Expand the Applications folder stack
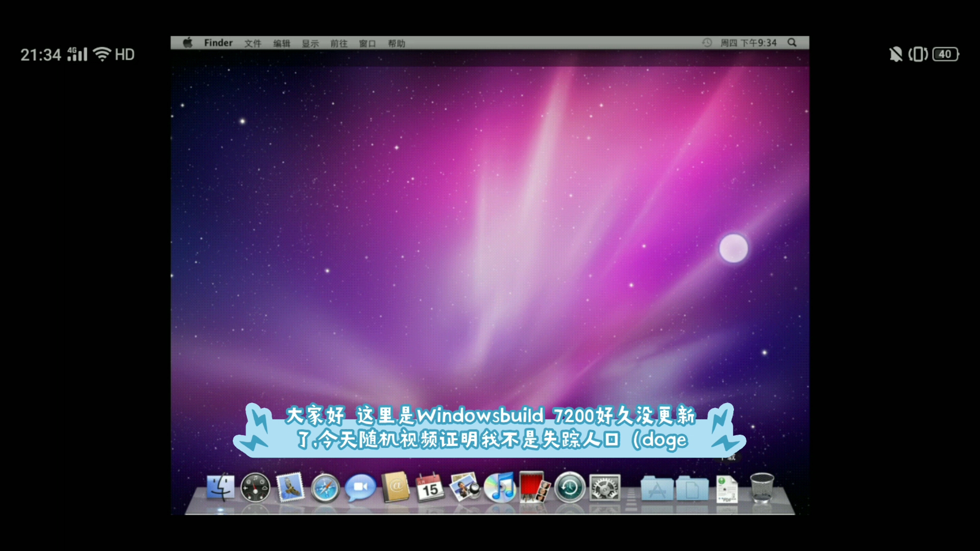Image resolution: width=980 pixels, height=551 pixels. [x=656, y=488]
